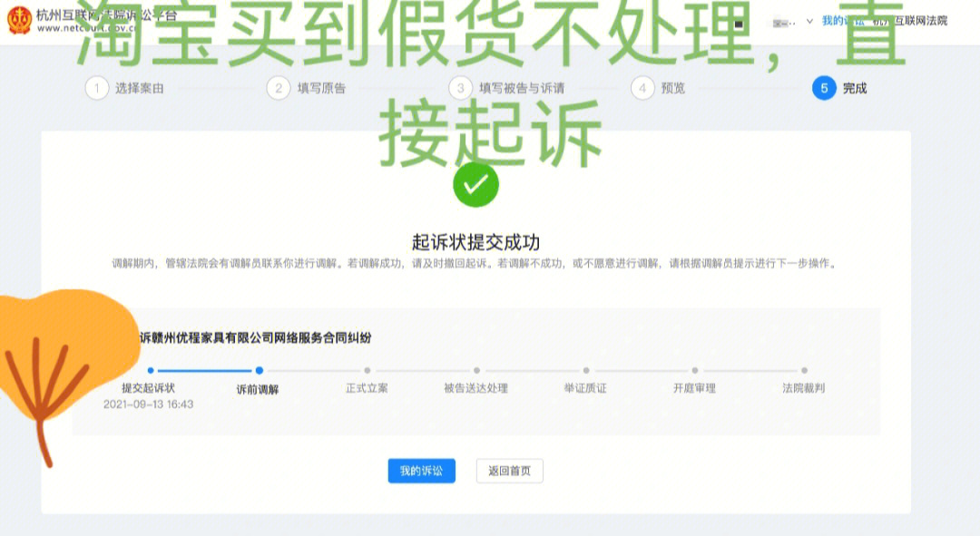Click step 5 circle 完成
This screenshot has width=980, height=536.
pos(824,88)
